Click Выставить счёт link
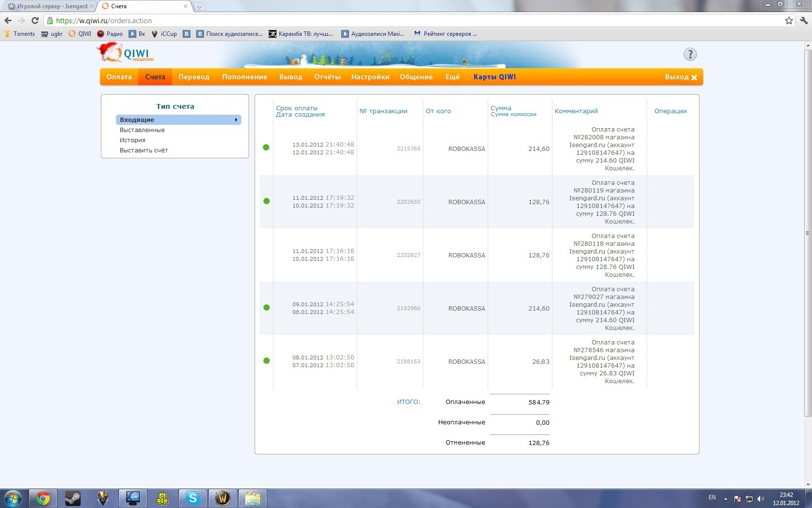The image size is (812, 508). 144,150
